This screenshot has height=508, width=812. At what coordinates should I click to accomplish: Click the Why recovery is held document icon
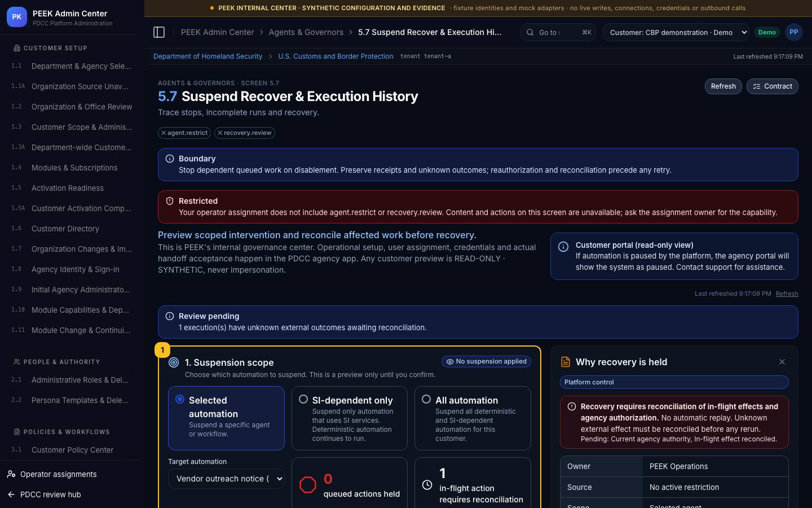coord(566,362)
